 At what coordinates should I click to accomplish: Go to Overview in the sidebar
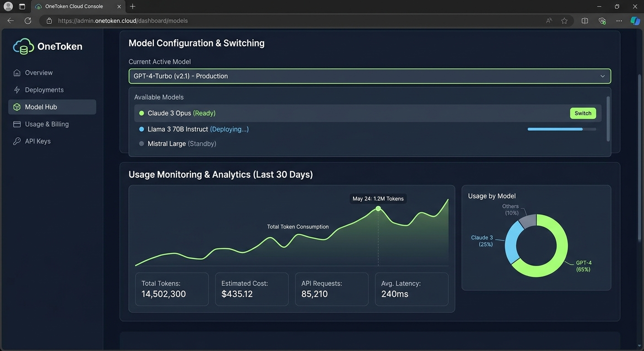(x=52, y=73)
